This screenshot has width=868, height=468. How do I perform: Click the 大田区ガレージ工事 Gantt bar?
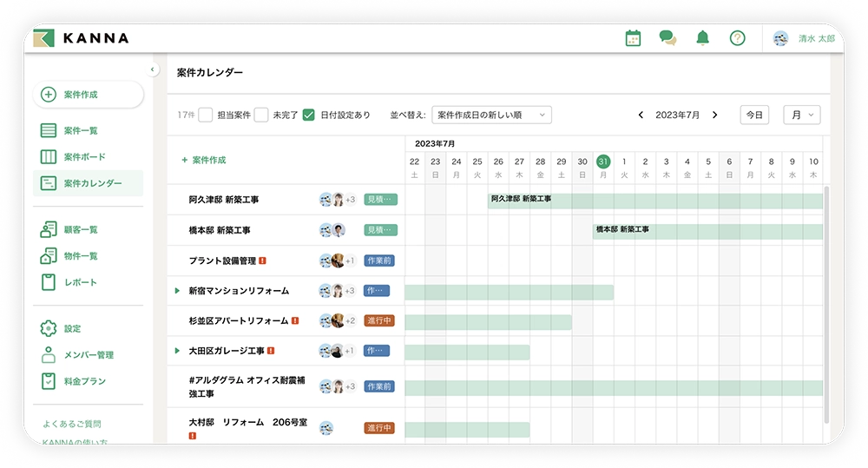[x=467, y=353]
